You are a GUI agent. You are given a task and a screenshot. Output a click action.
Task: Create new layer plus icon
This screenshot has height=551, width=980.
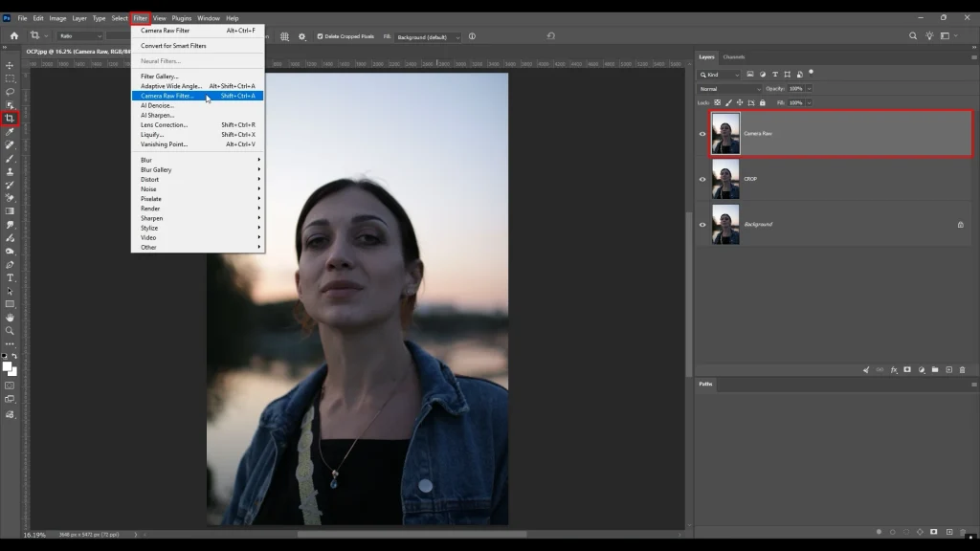point(948,370)
